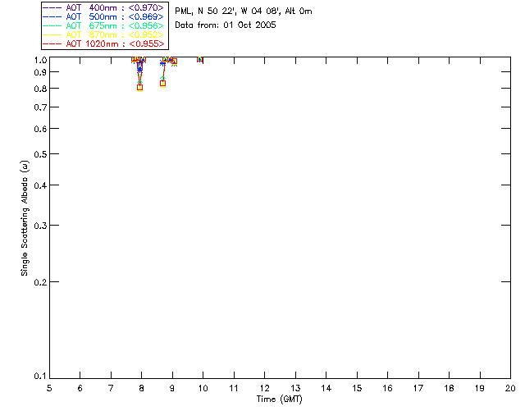Viewport: 525px width, 420px height.
Task: Select the 'PML, N 50 22', W 04 08', Alt 0m' title
Action: [244, 11]
